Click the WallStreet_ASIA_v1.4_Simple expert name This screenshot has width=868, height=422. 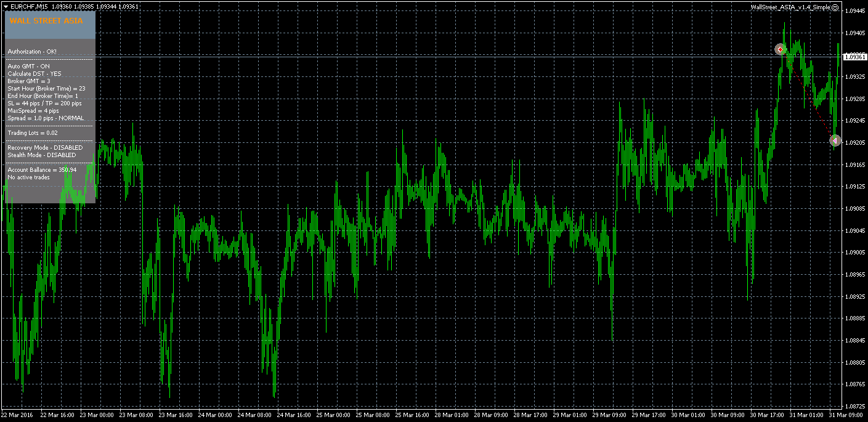790,7
